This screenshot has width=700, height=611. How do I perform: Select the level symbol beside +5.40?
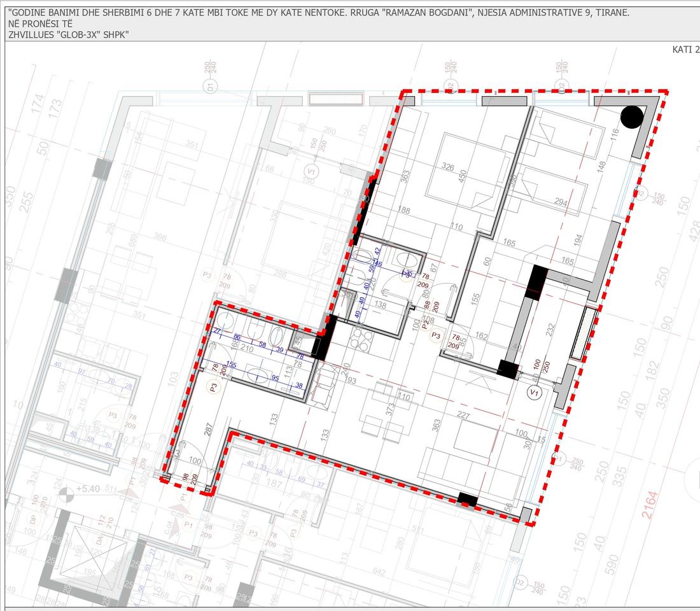(x=66, y=493)
